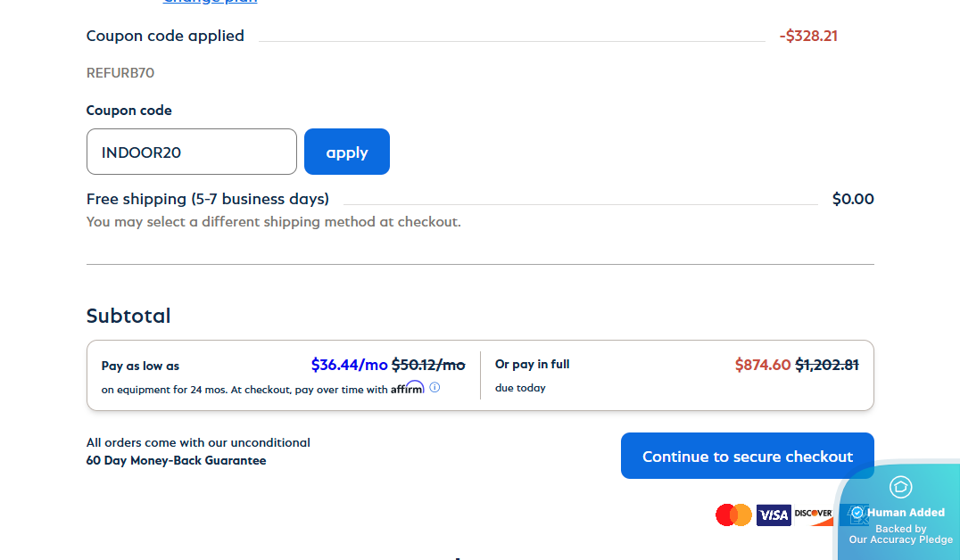The height and width of the screenshot is (560, 960).
Task: Click the Discover card logo
Action: 813,514
